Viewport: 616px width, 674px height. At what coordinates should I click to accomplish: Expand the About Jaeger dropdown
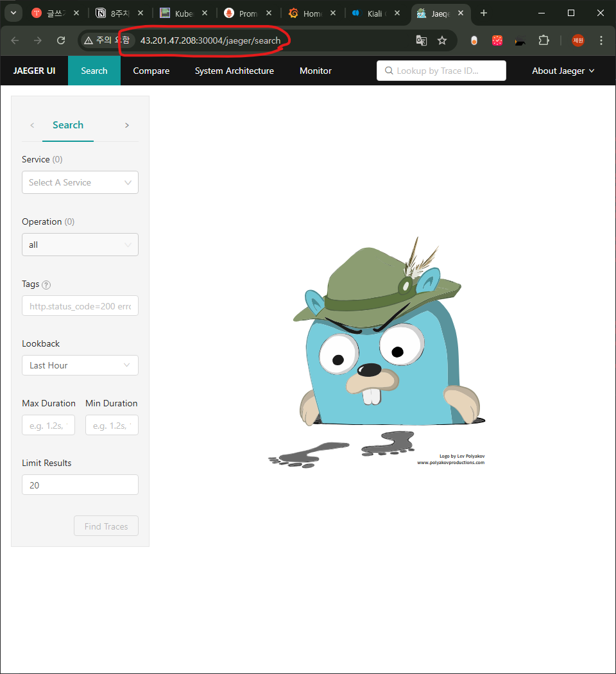click(x=563, y=71)
